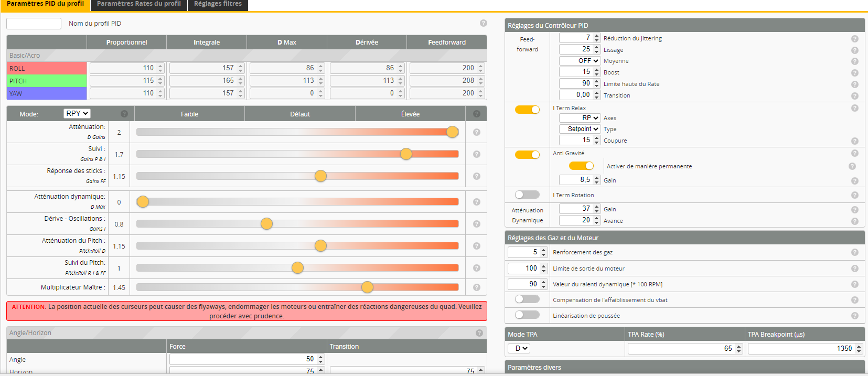Open help icon for Réduction du Jittering
The width and height of the screenshot is (868, 376).
click(855, 39)
